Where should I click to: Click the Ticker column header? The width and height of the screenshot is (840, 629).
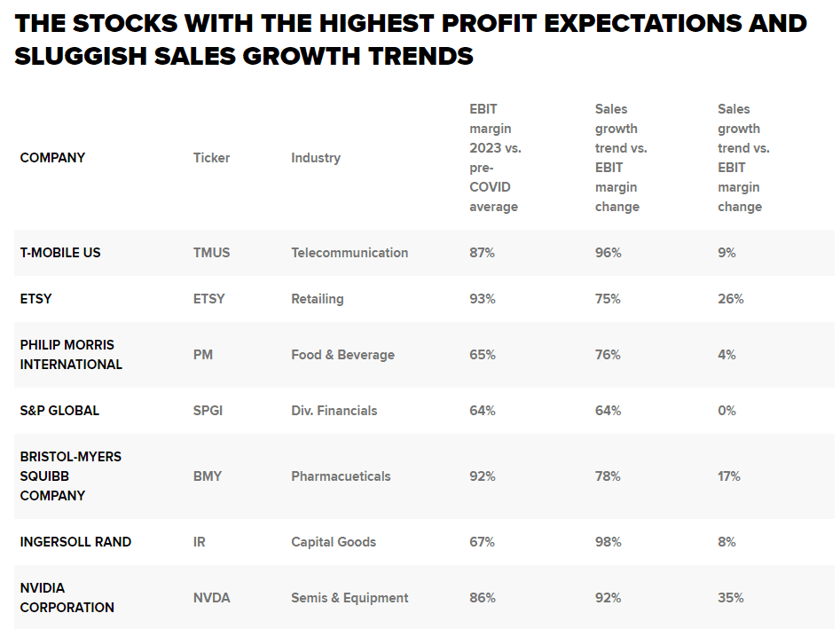pos(211,158)
